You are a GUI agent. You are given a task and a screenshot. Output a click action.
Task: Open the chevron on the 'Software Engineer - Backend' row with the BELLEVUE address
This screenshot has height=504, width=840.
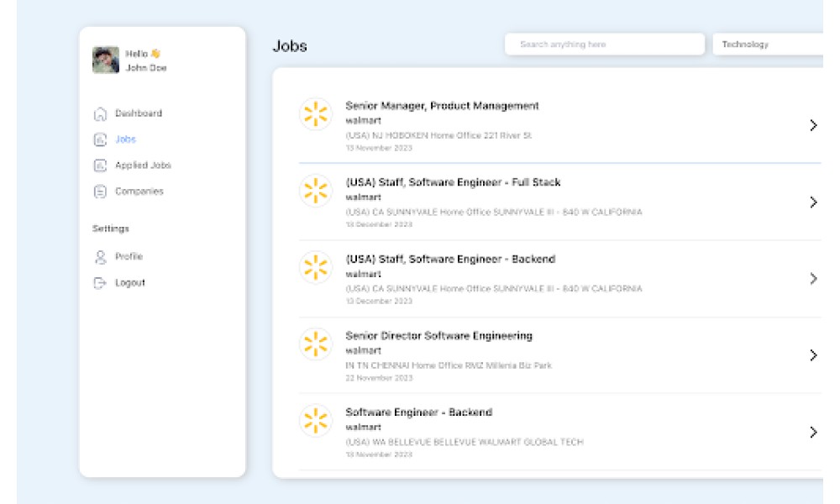813,433
